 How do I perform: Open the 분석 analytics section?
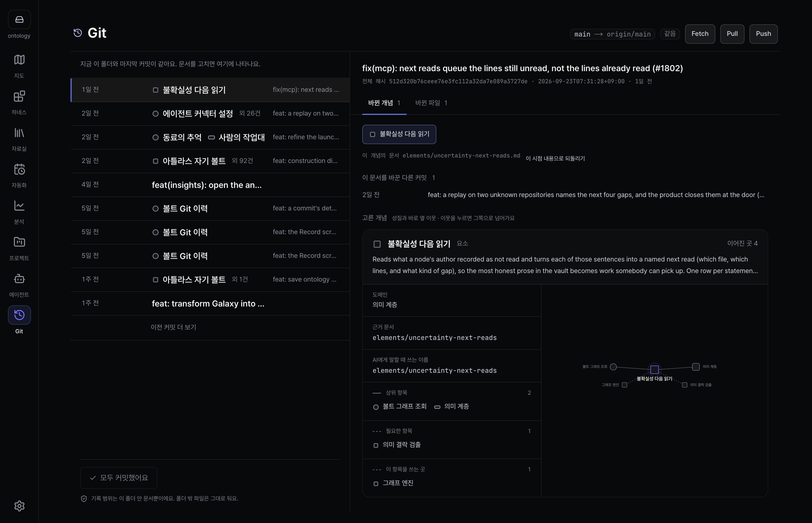tap(19, 212)
